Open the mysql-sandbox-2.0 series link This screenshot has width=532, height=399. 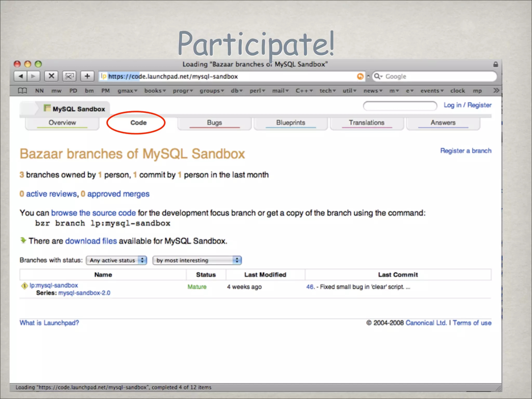pos(84,293)
